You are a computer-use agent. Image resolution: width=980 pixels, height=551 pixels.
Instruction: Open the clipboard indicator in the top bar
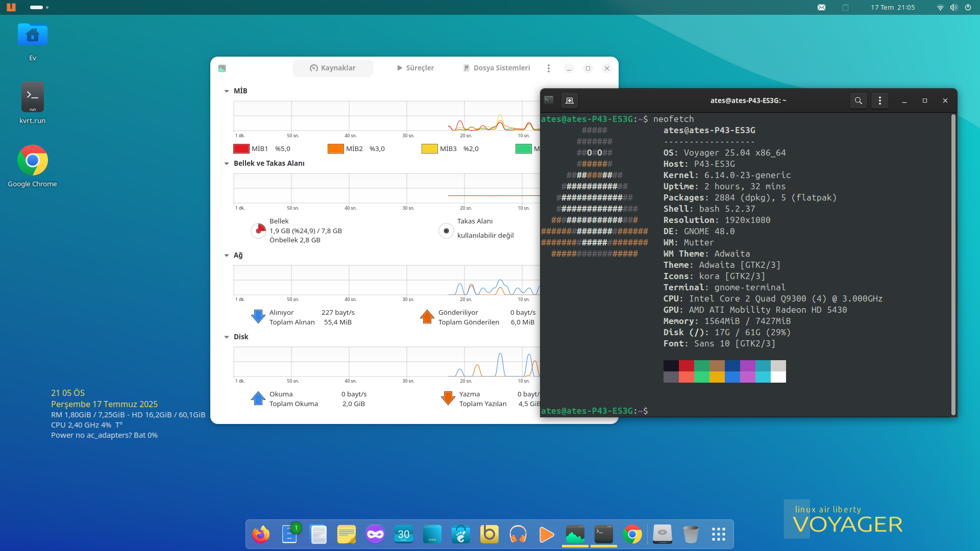coord(845,8)
